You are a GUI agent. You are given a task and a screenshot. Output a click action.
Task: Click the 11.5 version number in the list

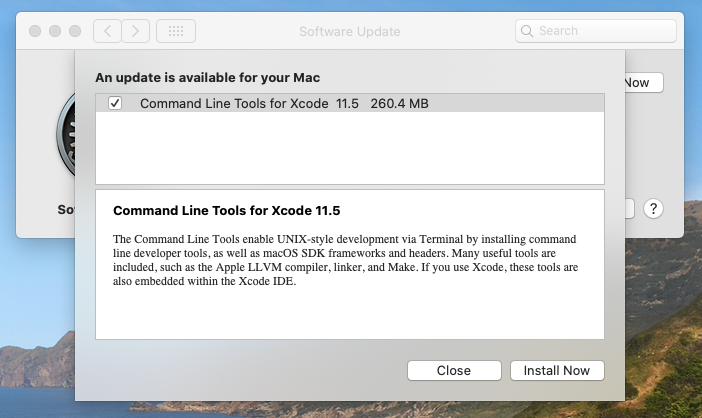347,103
